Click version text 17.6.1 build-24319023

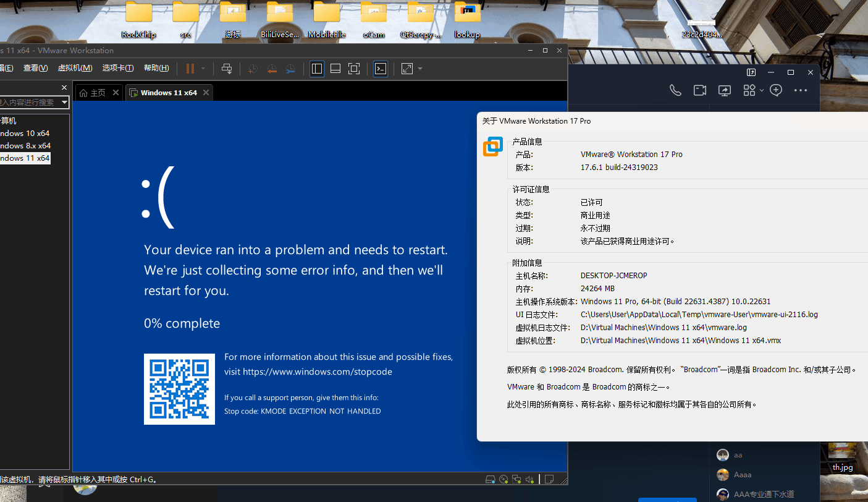coord(619,168)
